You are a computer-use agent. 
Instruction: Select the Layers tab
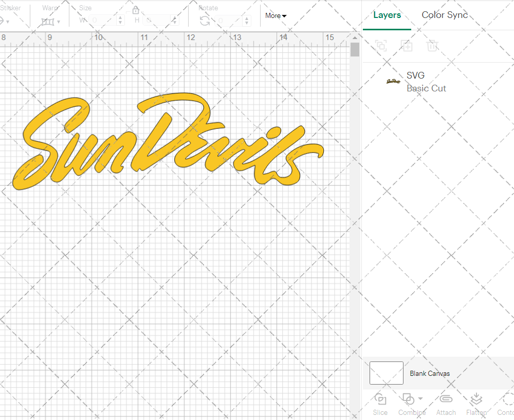(387, 15)
